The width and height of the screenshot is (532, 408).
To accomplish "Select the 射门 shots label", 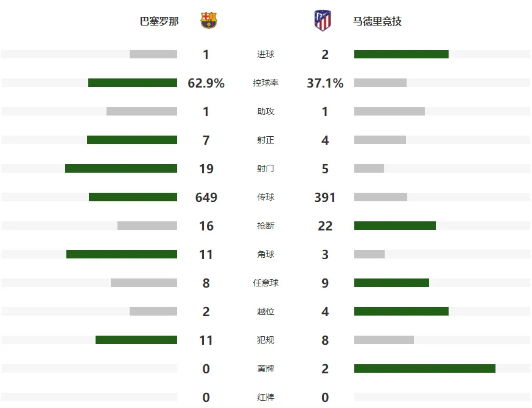I will [x=265, y=168].
